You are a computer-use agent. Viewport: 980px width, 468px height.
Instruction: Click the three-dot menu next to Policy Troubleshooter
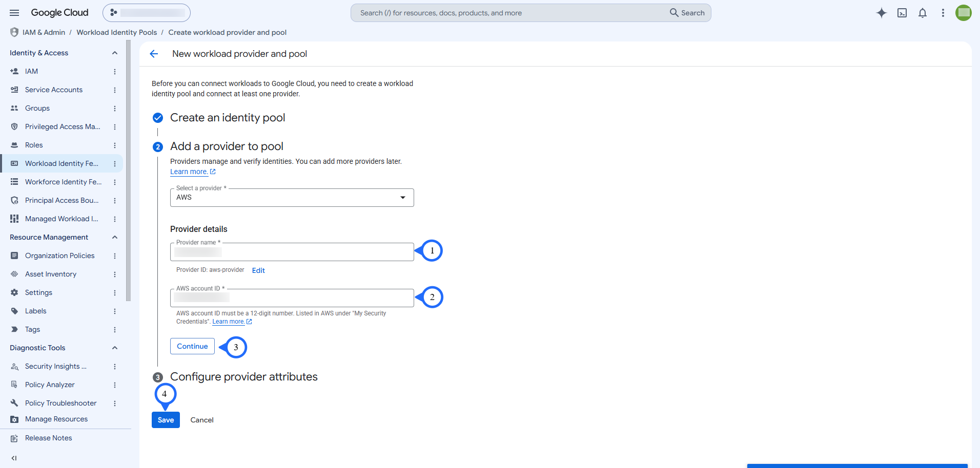[115, 403]
